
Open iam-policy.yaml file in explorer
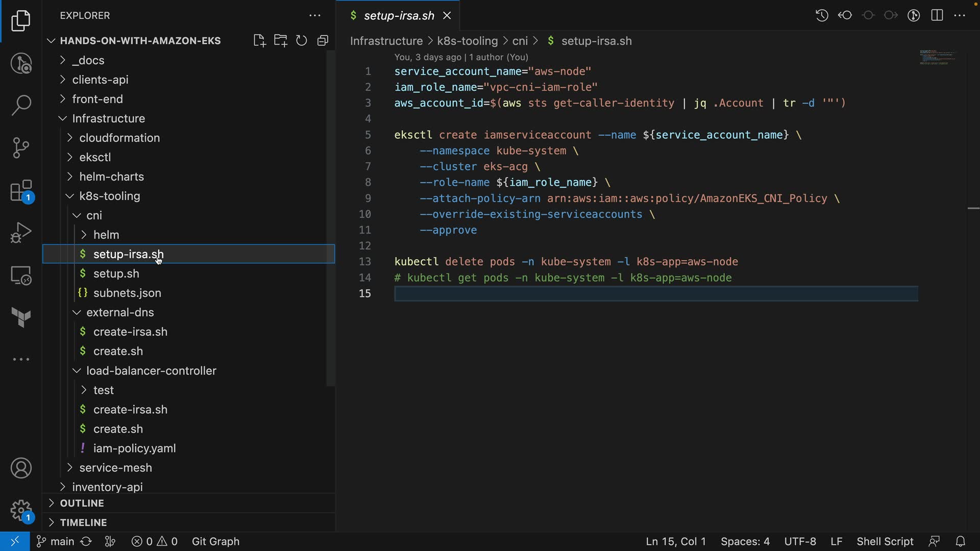(x=134, y=448)
